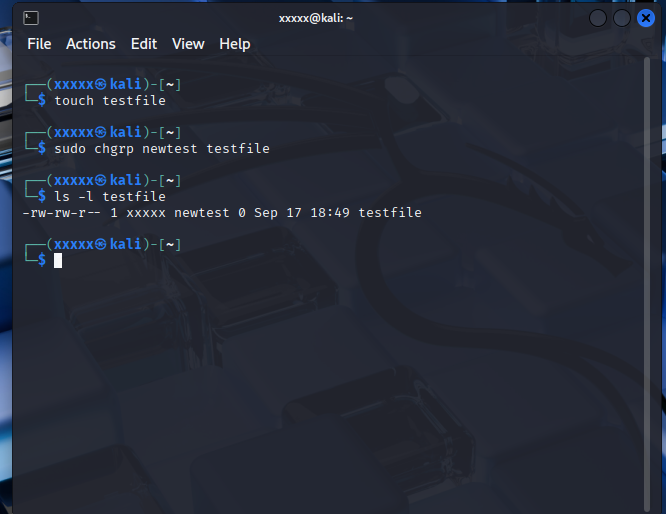Click the window title xxxxx@kali: ~

316,18
